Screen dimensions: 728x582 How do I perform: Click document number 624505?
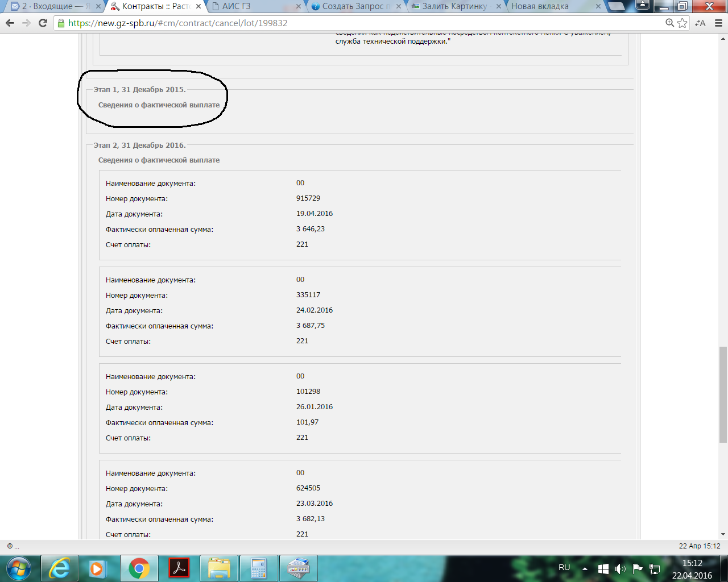click(308, 488)
